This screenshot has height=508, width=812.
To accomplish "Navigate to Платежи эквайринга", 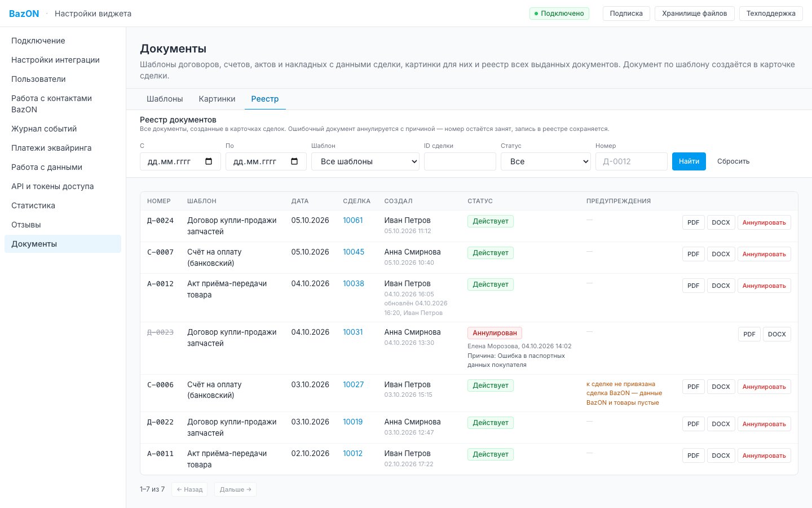I will coord(63,148).
